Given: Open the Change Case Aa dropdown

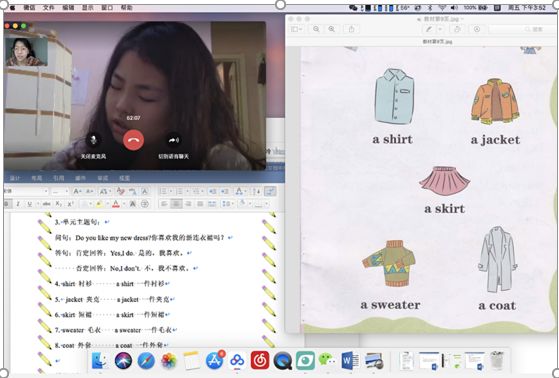Looking at the screenshot, I should [x=105, y=191].
